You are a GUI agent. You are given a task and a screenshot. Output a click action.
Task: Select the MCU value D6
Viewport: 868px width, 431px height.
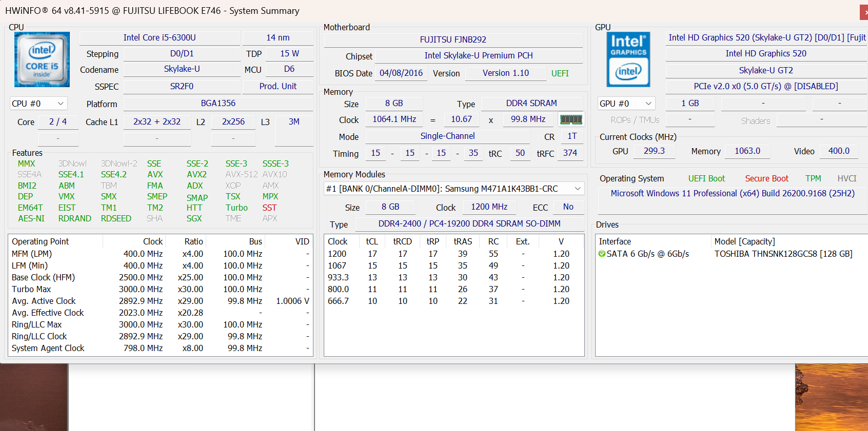[289, 69]
